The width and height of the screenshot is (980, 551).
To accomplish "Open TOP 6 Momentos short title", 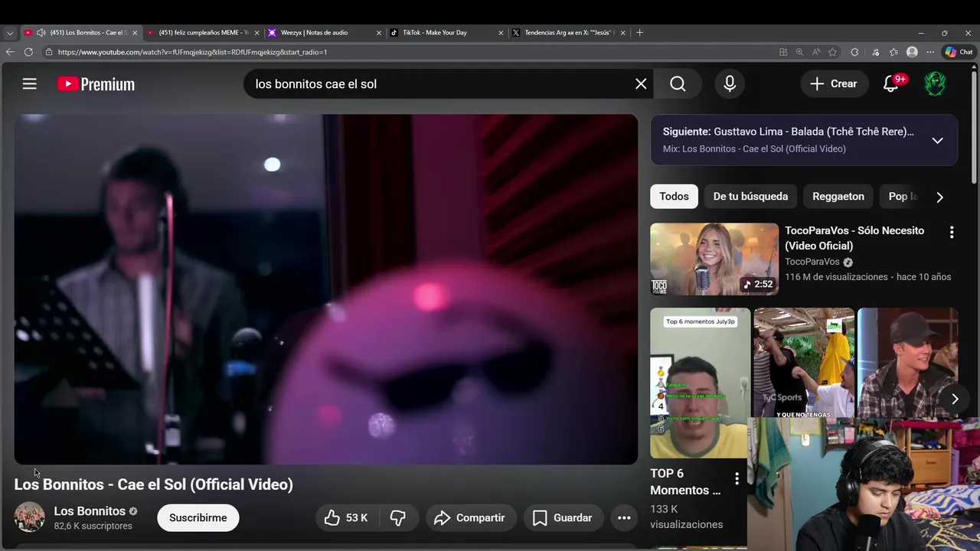I will [x=685, y=482].
